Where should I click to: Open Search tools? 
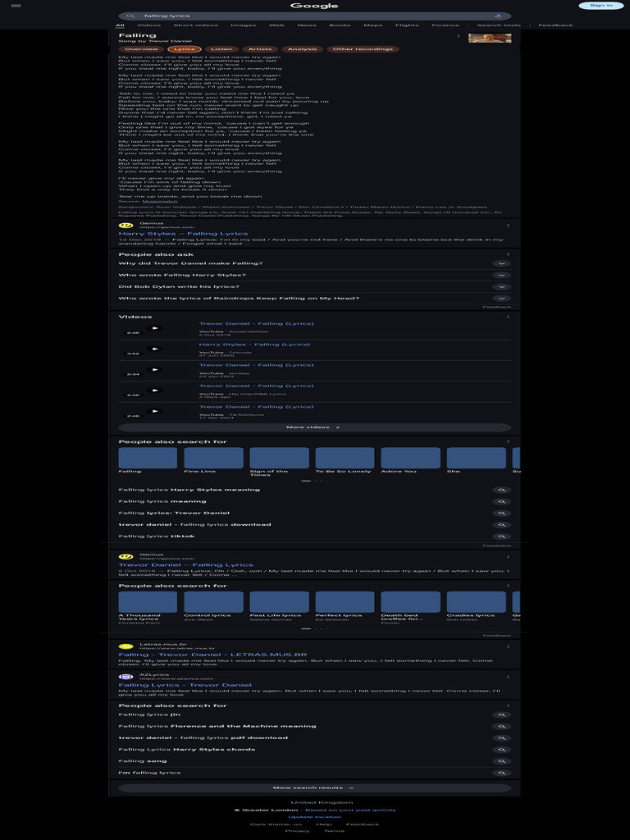coord(499,25)
